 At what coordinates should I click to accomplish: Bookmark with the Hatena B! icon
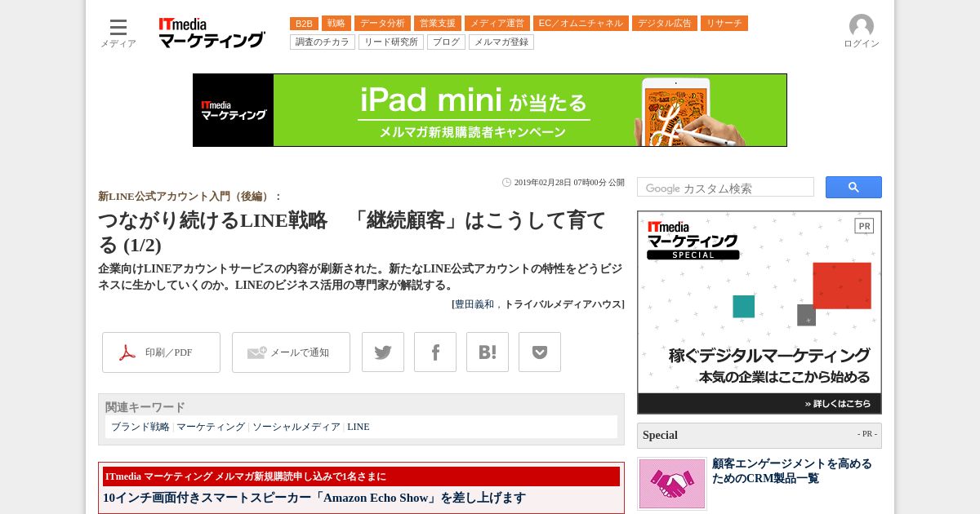(x=488, y=352)
